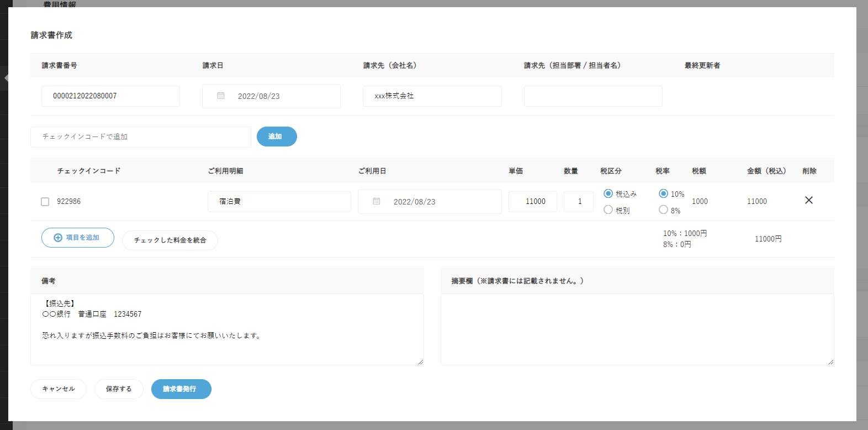Click the calendar icon in 請求日 field
This screenshot has height=430, width=868.
click(x=221, y=96)
